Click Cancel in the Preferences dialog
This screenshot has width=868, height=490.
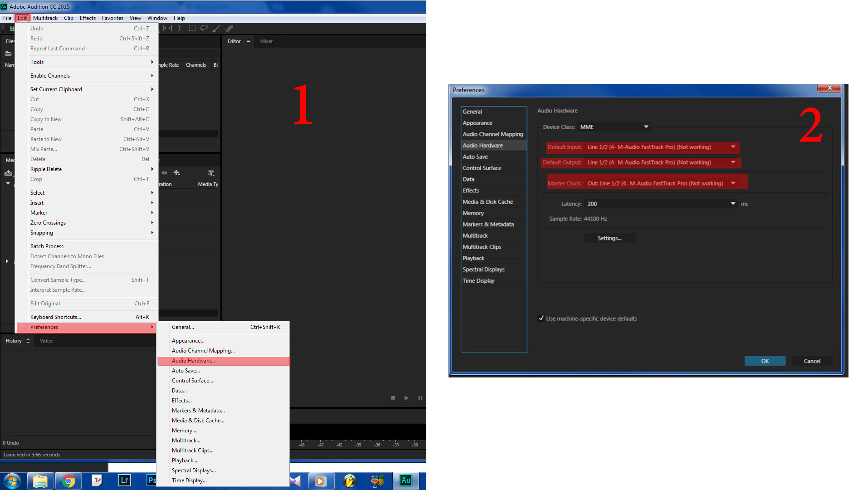[812, 361]
